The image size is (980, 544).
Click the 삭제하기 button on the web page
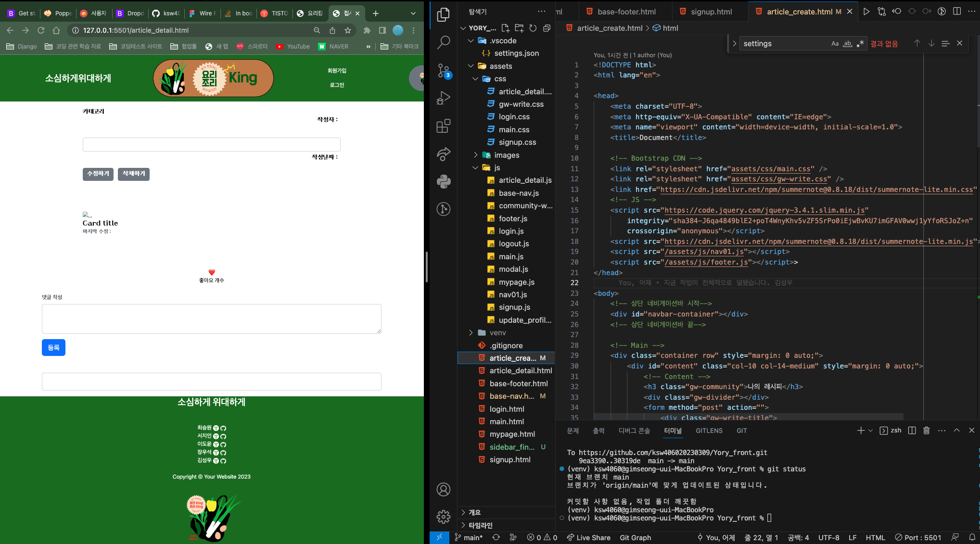click(x=134, y=174)
